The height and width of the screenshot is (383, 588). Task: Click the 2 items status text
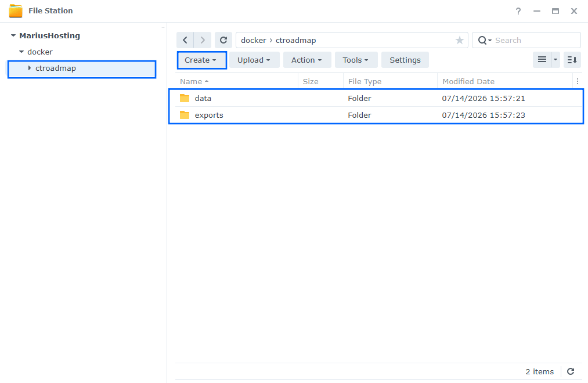click(539, 371)
